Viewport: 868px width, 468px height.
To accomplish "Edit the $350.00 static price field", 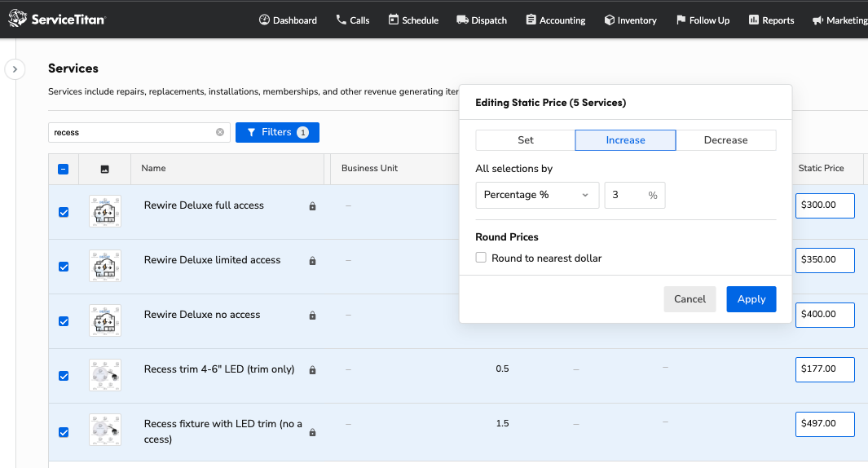I will pyautogui.click(x=825, y=260).
